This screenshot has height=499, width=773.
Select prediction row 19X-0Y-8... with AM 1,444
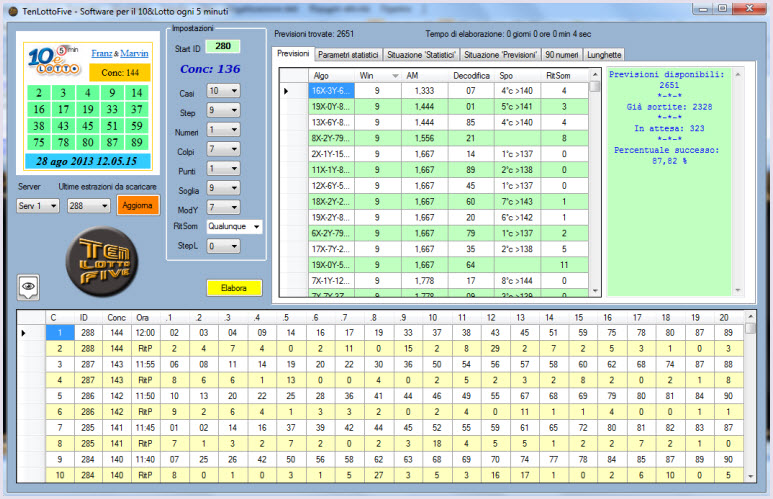[x=434, y=107]
